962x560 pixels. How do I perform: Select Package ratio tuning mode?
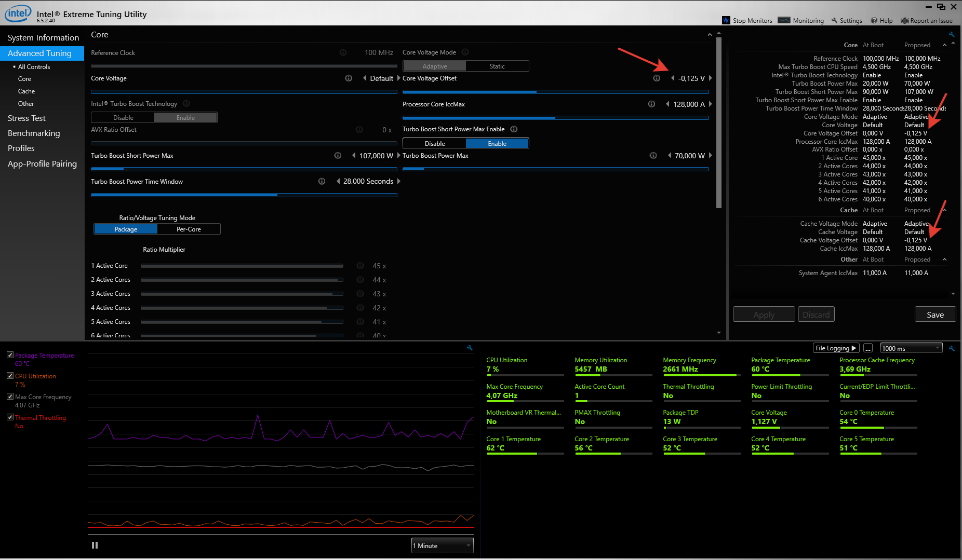[x=126, y=229]
